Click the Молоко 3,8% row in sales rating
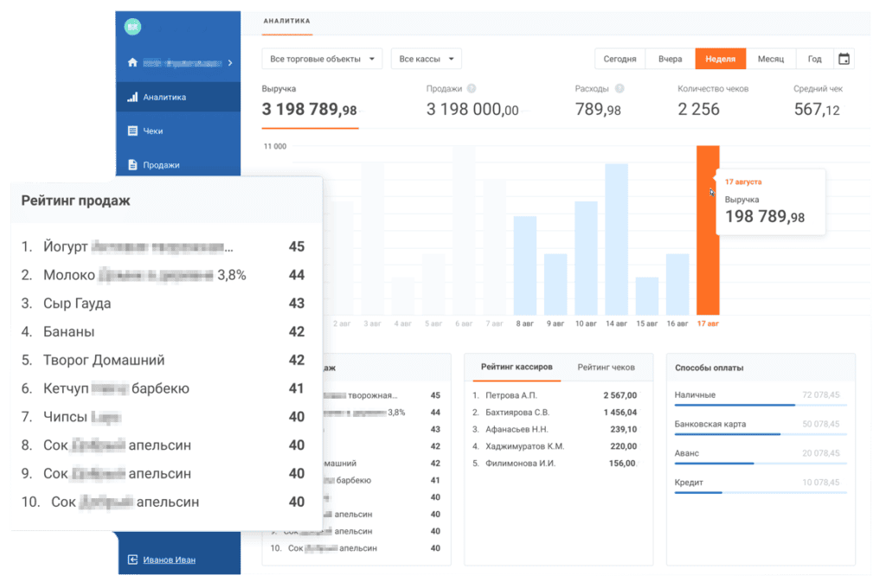 point(163,275)
